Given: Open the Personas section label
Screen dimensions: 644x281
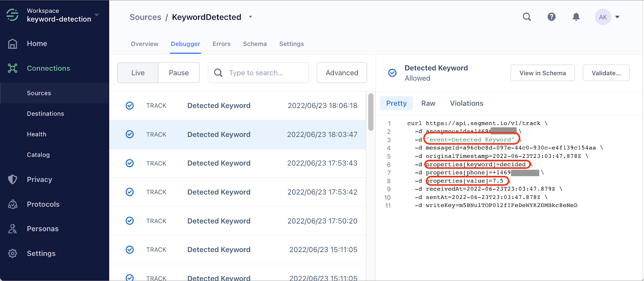Looking at the screenshot, I should 43,229.
